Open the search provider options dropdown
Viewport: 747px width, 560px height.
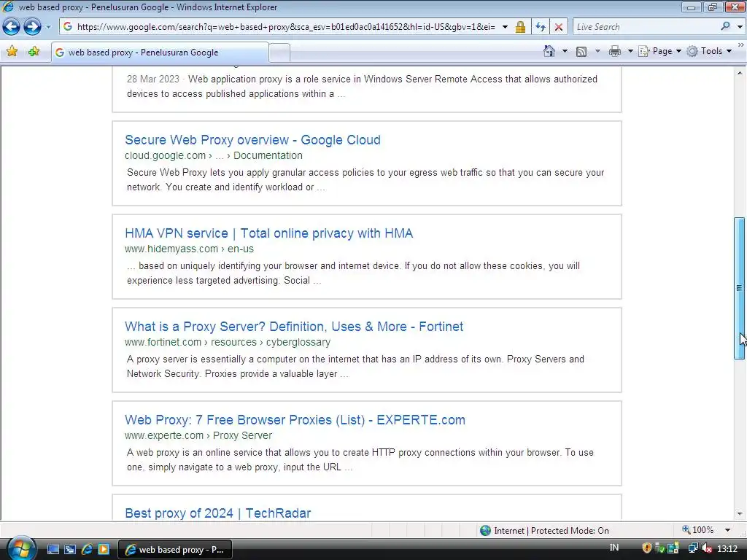[740, 27]
